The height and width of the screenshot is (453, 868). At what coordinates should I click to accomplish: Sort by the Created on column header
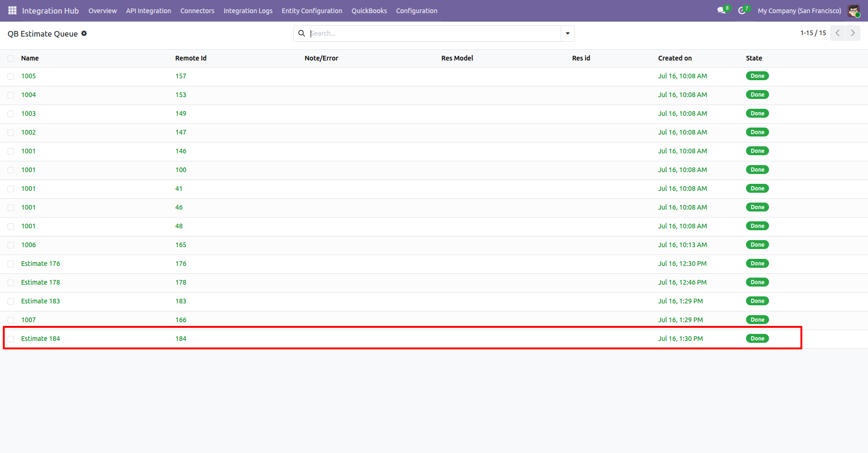click(x=675, y=58)
